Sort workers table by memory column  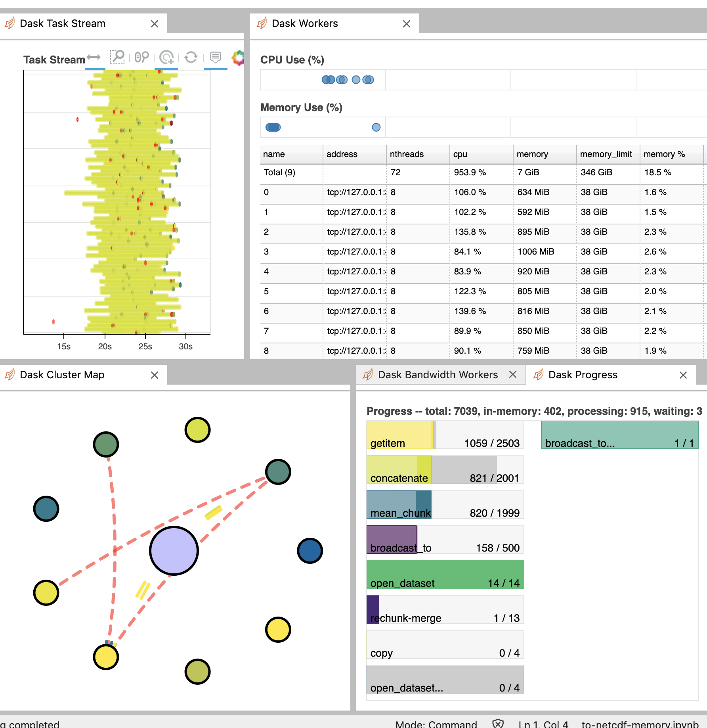(x=545, y=154)
